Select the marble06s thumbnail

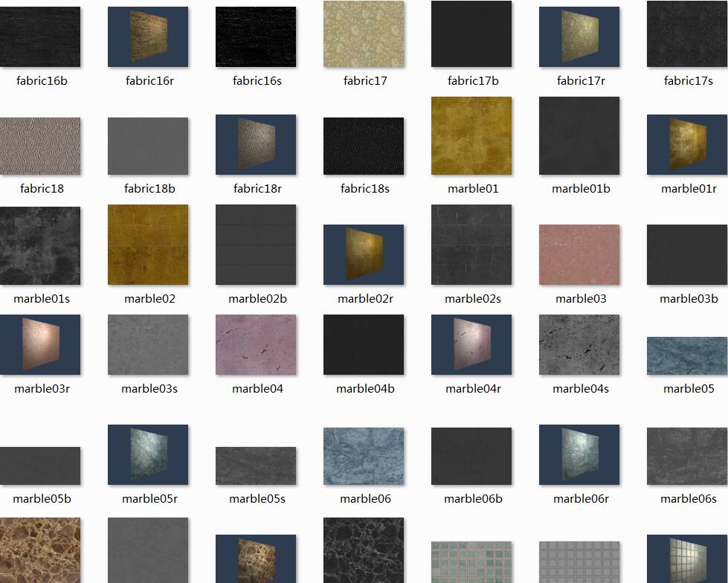coord(687,457)
